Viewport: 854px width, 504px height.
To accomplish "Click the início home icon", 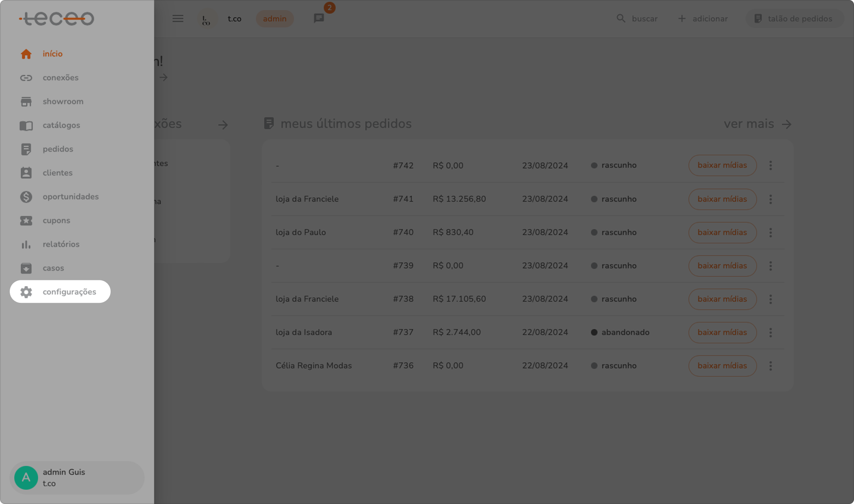I will [x=26, y=54].
